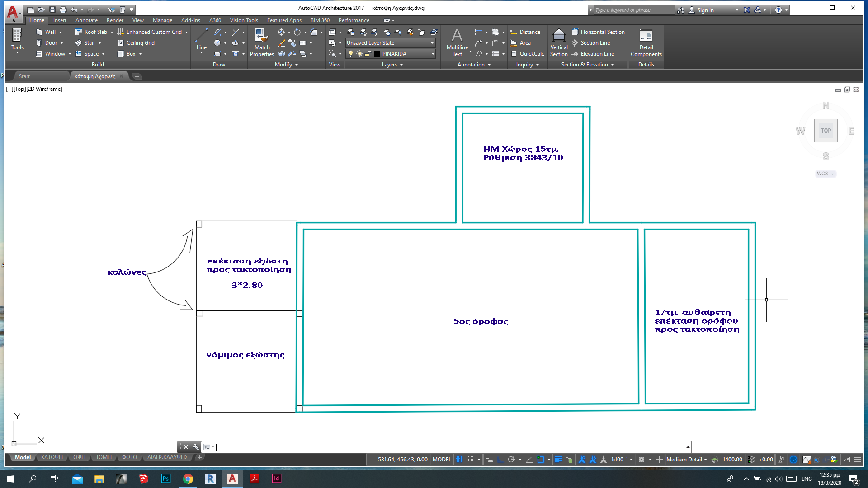Screen dimensions: 868x488
Task: Open the Annotate ribbon tab
Action: [x=86, y=20]
